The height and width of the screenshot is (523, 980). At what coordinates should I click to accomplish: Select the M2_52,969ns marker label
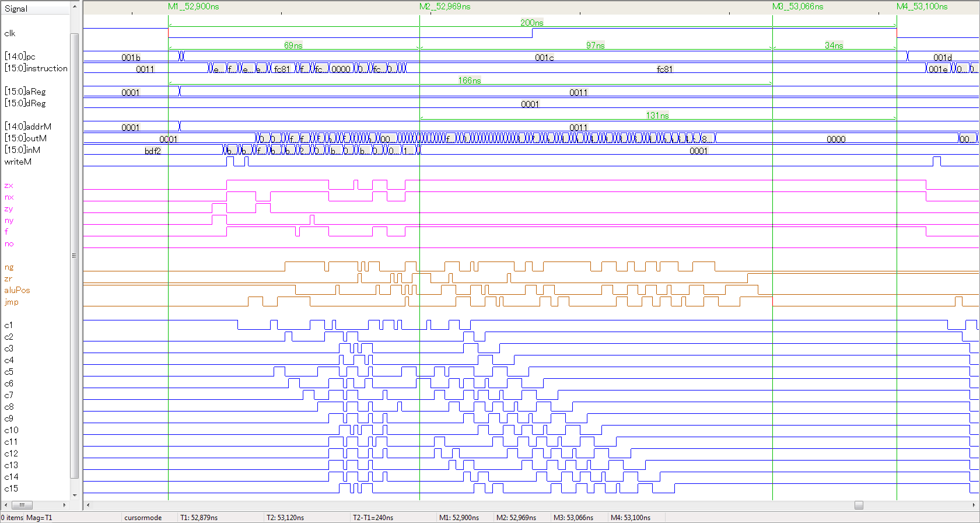(444, 6)
